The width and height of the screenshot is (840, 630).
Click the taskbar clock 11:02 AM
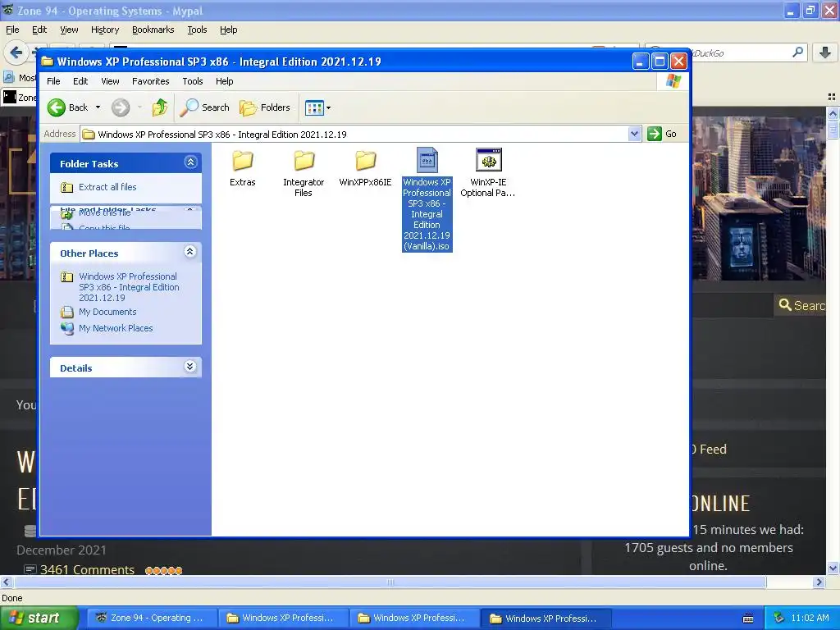810,618
